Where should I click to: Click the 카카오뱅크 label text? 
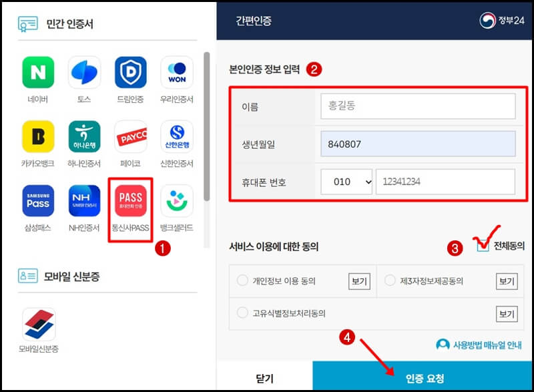click(x=38, y=164)
